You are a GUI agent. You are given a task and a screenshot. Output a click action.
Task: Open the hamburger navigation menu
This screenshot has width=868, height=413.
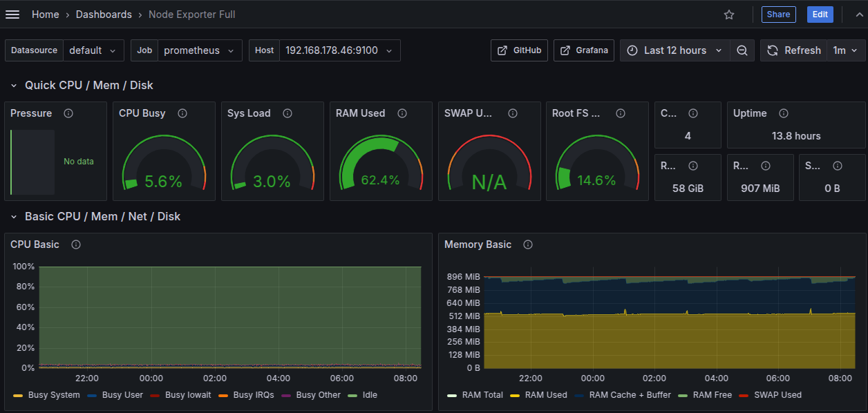coord(12,15)
